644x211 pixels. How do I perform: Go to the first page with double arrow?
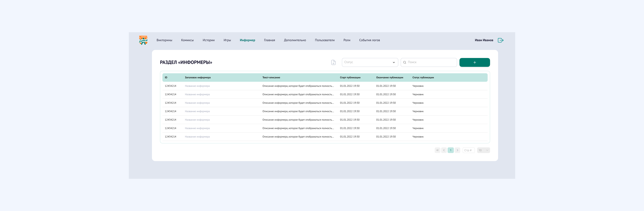[437, 150]
